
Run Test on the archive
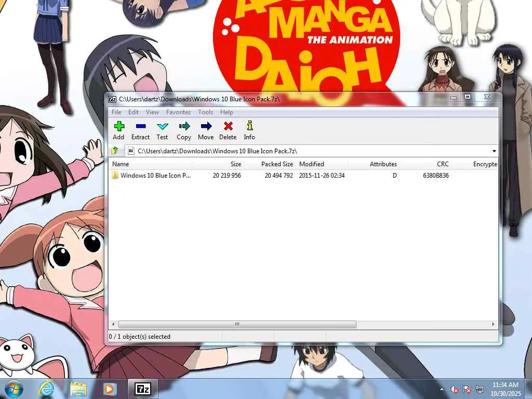(162, 130)
